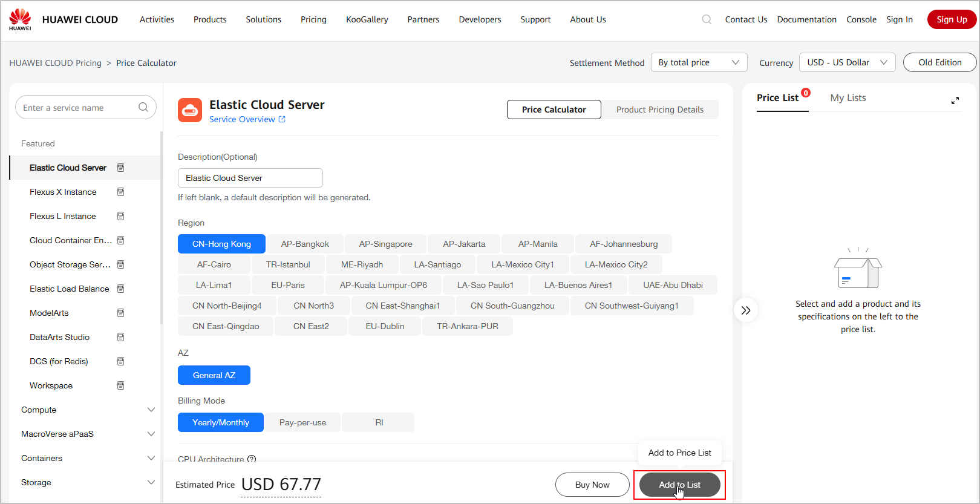Open the search magnifier in top navigation

pos(707,19)
